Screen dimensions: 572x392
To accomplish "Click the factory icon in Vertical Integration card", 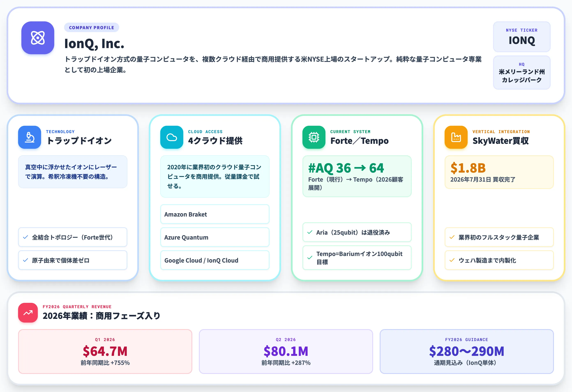I will coord(456,137).
